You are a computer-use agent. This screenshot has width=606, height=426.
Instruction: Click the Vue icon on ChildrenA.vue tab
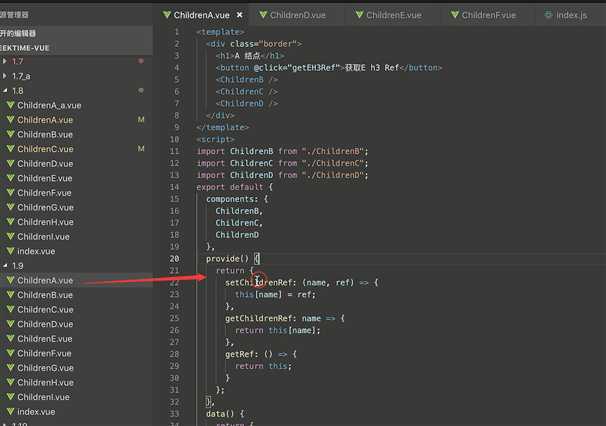coord(167,15)
